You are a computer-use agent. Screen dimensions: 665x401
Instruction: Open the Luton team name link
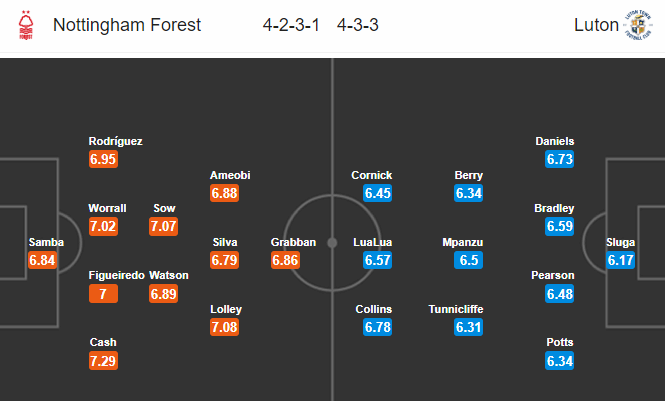point(596,25)
